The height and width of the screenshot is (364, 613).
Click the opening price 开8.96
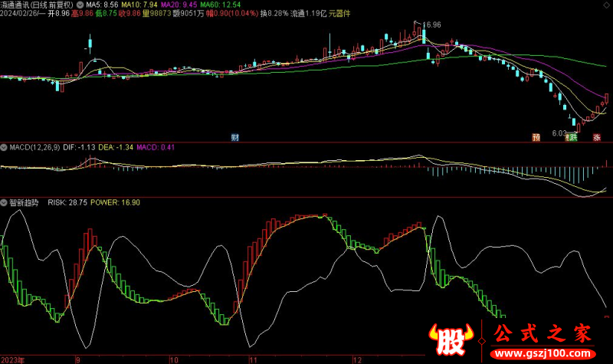point(59,13)
